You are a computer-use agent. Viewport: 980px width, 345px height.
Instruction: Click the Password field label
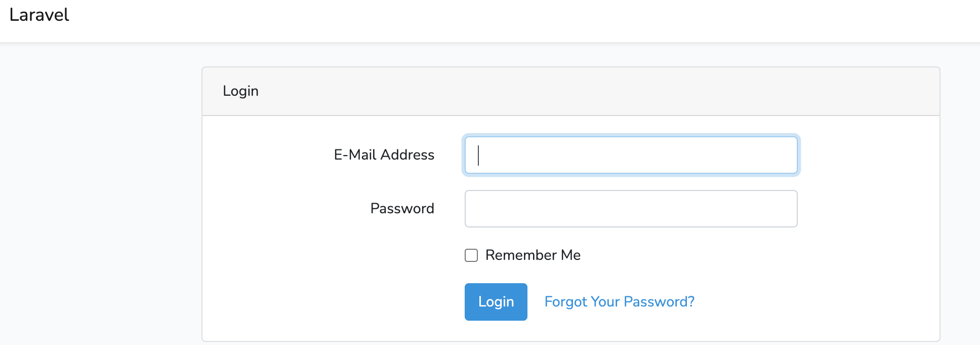click(402, 209)
